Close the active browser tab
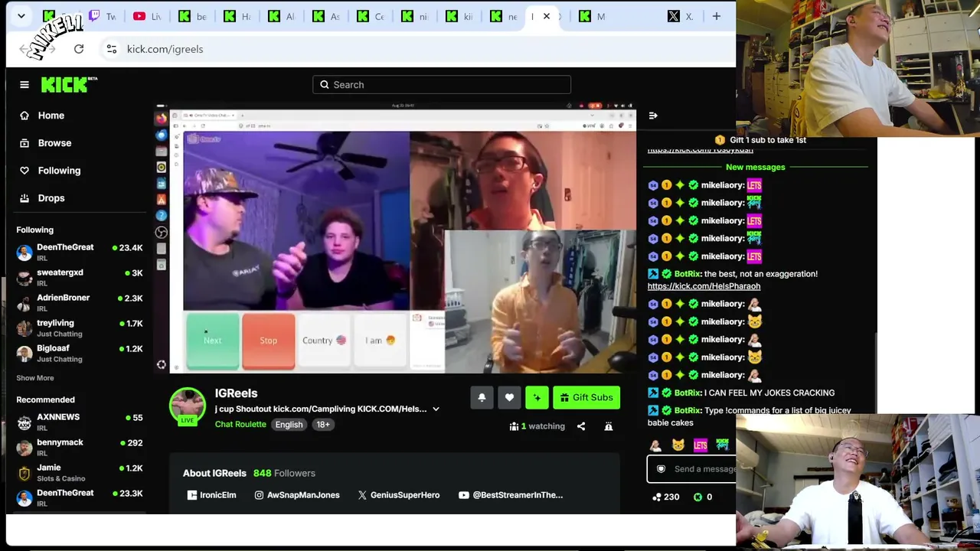The width and height of the screenshot is (980, 551). click(x=547, y=16)
